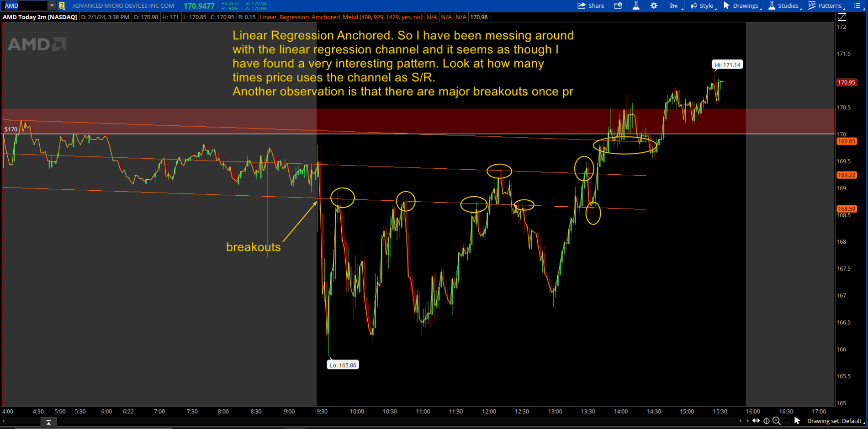Click the zoom in magnifier icon
This screenshot has width=868, height=429.
[x=776, y=421]
